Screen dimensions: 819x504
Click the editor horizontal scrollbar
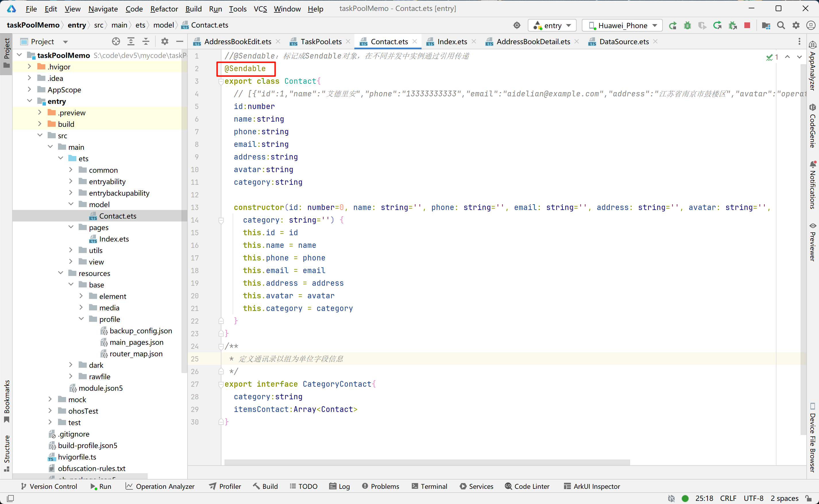click(427, 462)
